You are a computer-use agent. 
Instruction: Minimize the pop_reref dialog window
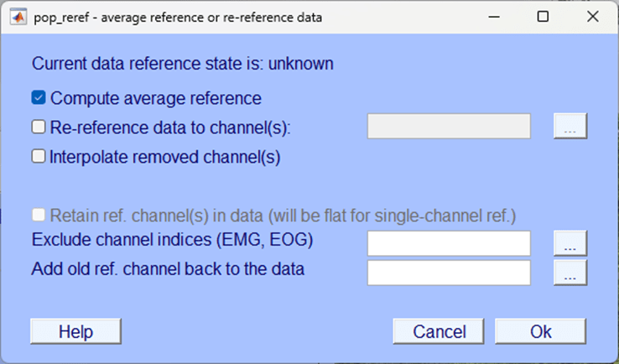coord(495,17)
